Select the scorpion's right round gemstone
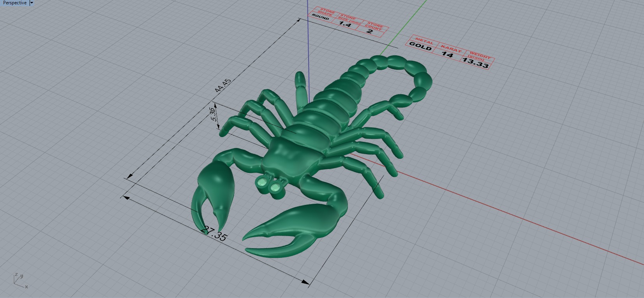 coord(276,188)
